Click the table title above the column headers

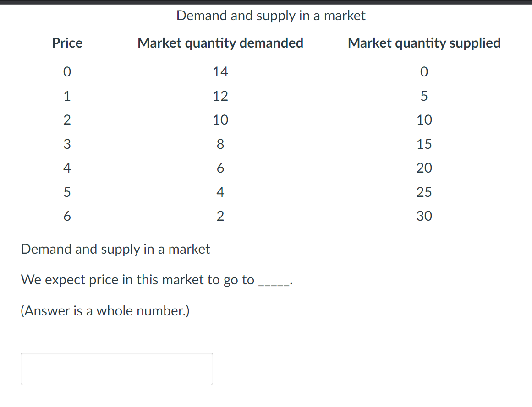pos(271,16)
